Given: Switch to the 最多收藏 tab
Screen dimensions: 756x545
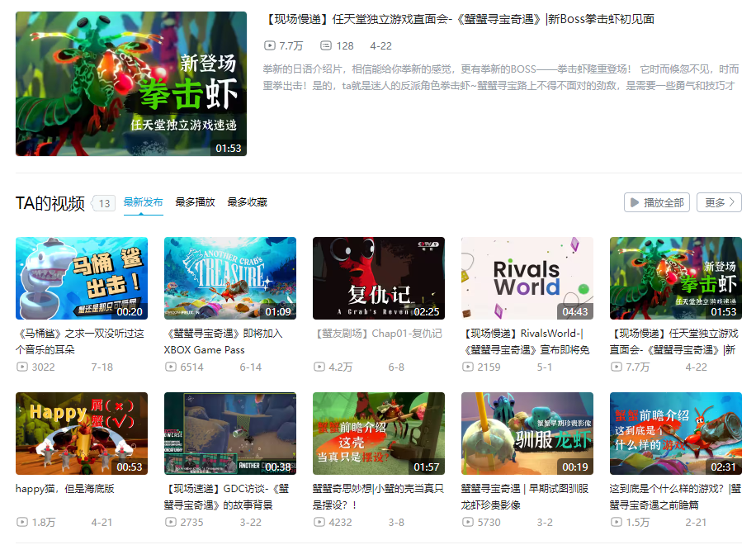Looking at the screenshot, I should 247,202.
